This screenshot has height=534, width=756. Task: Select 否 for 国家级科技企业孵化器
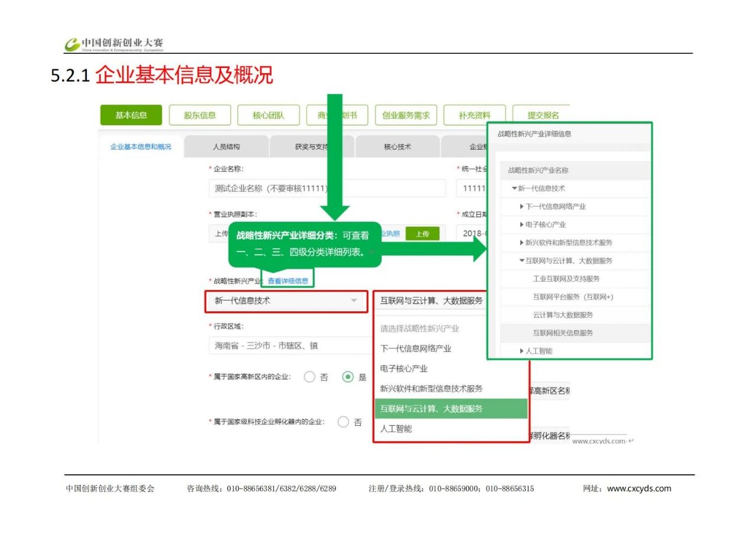coord(343,422)
